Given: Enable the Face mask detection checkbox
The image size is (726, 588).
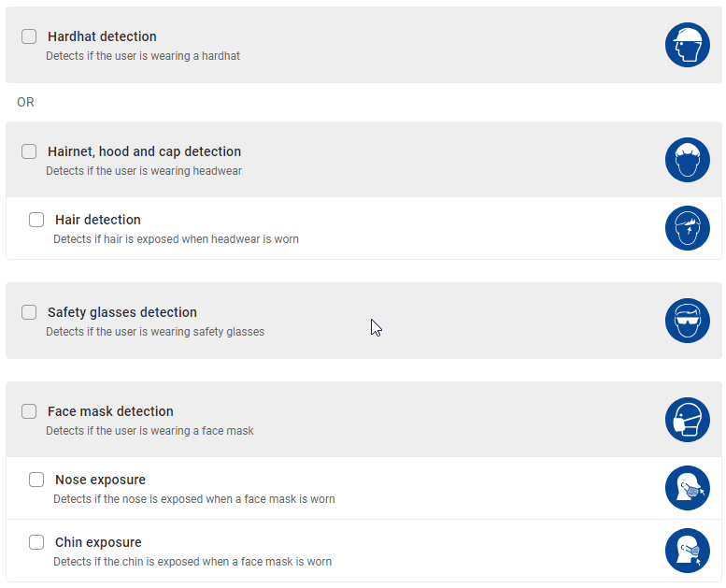Looking at the screenshot, I should [29, 411].
